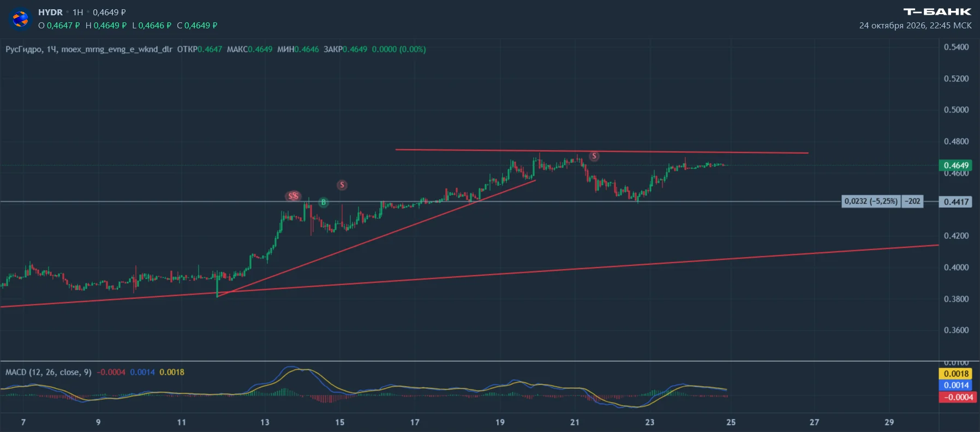The width and height of the screenshot is (980, 432).
Task: Click the yellow MACD value tag 0.0018
Action: 957,374
